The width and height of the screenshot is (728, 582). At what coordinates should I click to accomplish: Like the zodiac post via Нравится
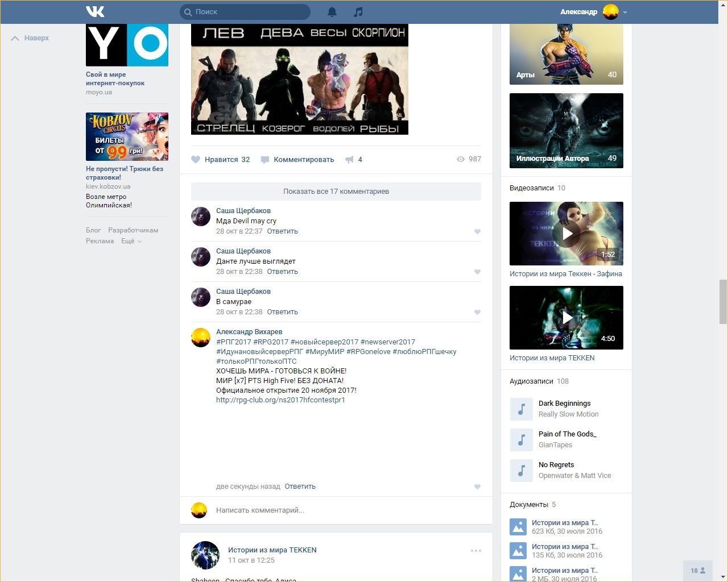221,160
